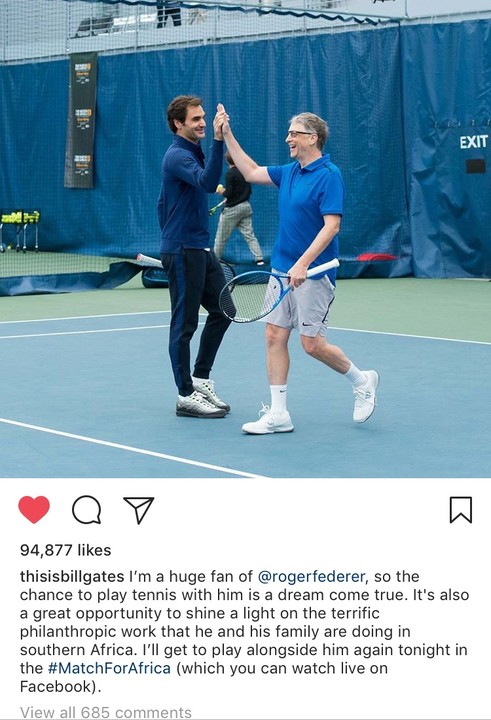View all 685 comments
This screenshot has height=720, width=491.
coord(106,712)
